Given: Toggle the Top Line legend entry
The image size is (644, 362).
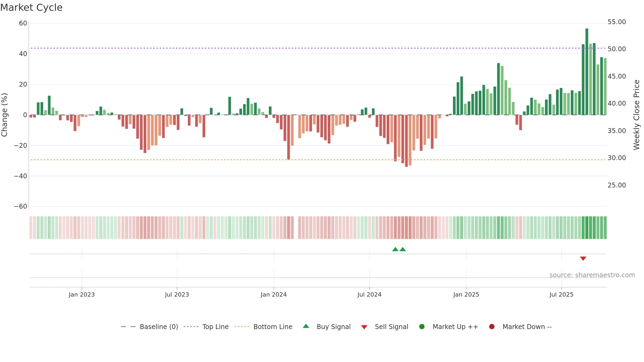Looking at the screenshot, I should click(206, 327).
